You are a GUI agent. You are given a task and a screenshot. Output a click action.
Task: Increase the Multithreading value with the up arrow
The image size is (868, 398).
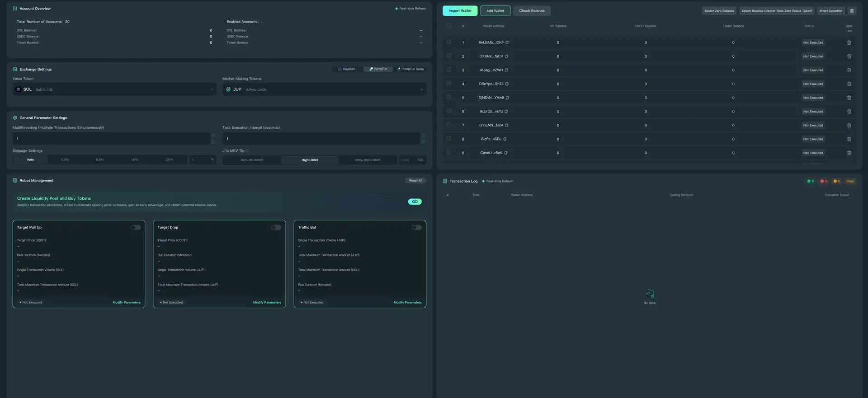(213, 136)
